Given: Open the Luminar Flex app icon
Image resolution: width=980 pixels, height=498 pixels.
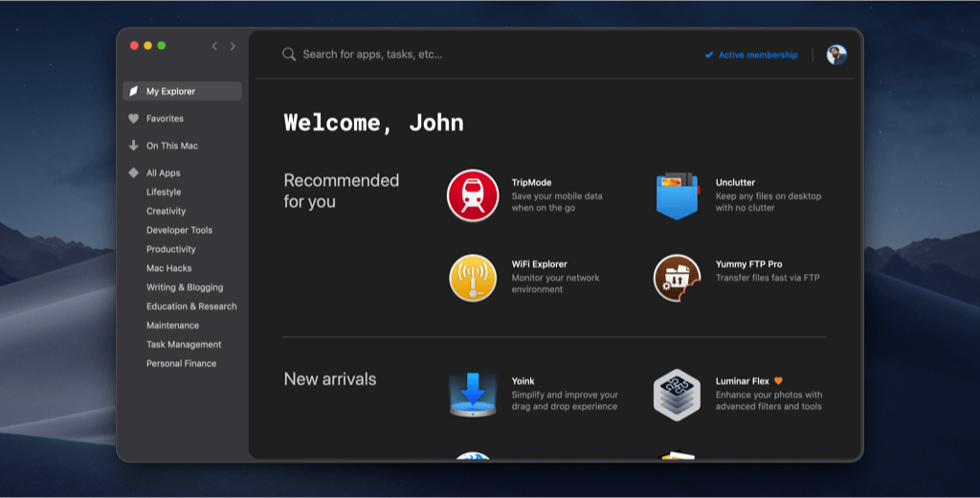Looking at the screenshot, I should click(x=677, y=395).
